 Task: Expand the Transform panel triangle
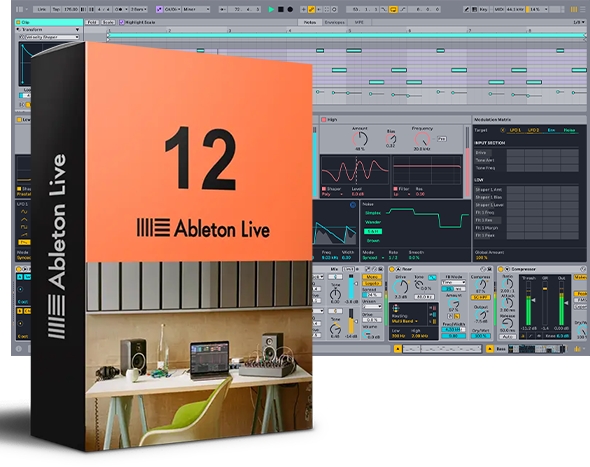click(x=18, y=29)
